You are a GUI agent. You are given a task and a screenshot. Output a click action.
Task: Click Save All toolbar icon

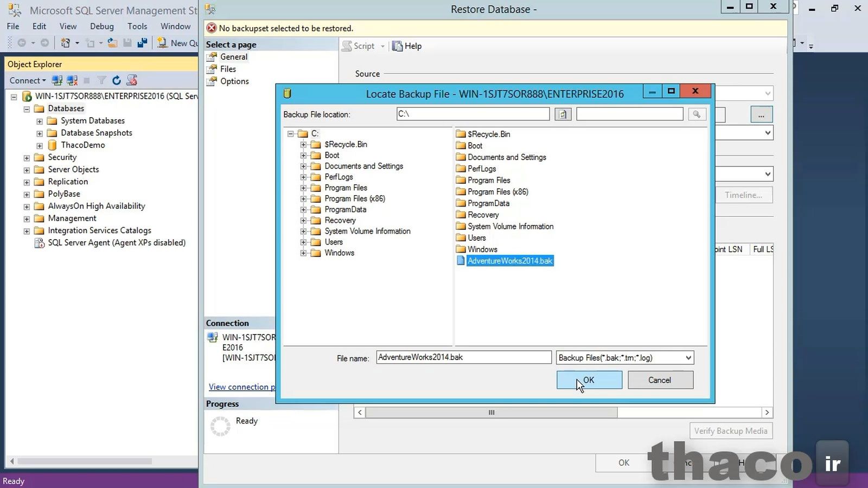tap(142, 43)
